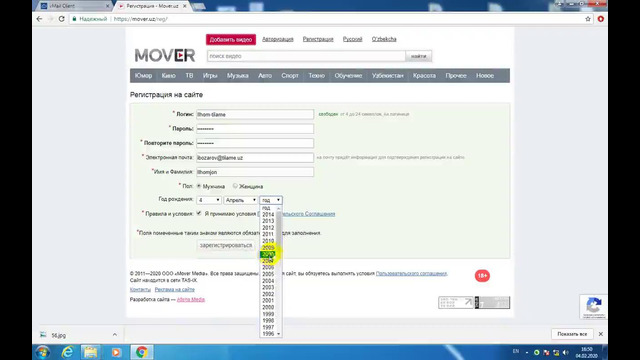Click the Контакты footer link
This screenshot has height=360, width=640.
(x=140, y=289)
